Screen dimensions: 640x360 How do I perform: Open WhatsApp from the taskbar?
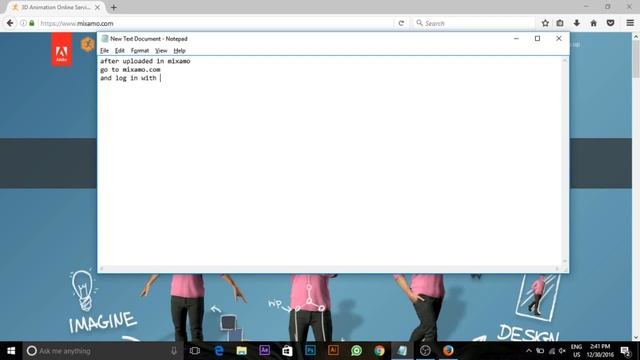356,351
